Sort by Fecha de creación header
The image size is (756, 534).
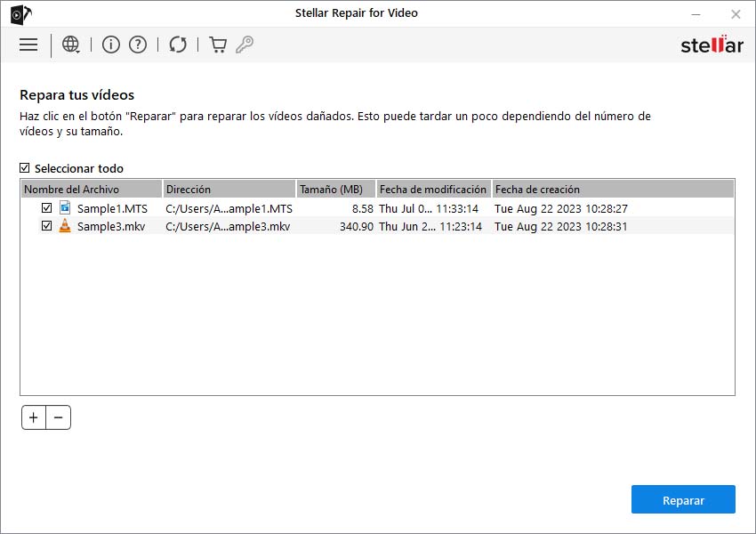(x=614, y=189)
